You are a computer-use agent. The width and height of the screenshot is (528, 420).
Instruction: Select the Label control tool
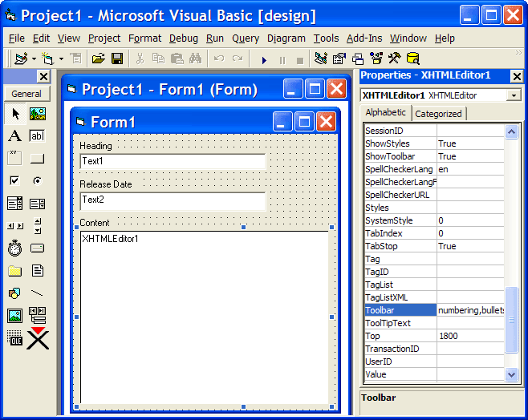(15, 136)
